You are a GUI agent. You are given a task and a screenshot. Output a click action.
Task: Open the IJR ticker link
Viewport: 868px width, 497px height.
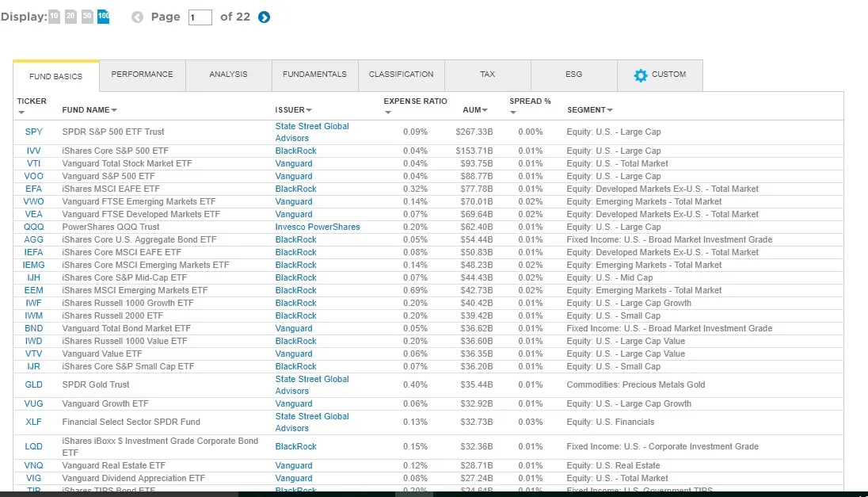click(x=34, y=367)
